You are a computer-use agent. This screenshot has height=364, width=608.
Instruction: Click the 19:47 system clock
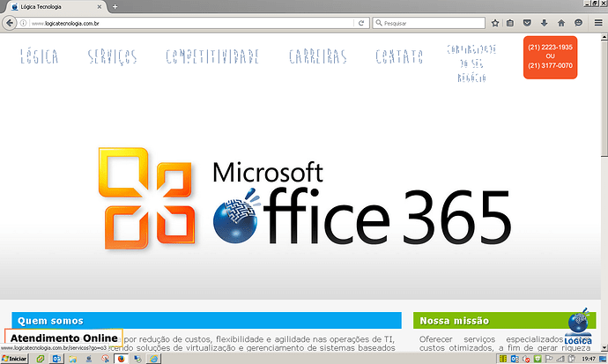(589, 359)
